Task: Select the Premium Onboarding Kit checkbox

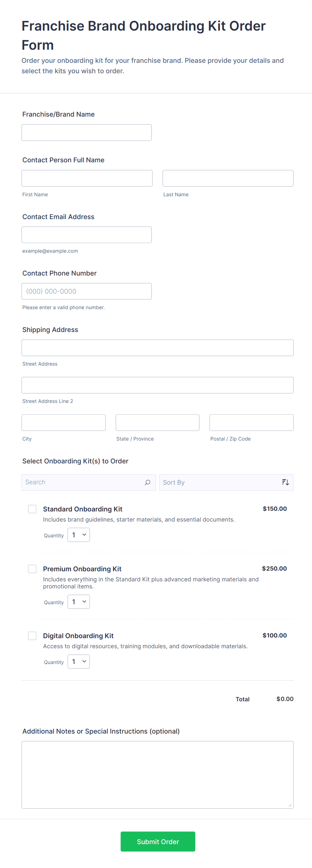Action: point(32,569)
